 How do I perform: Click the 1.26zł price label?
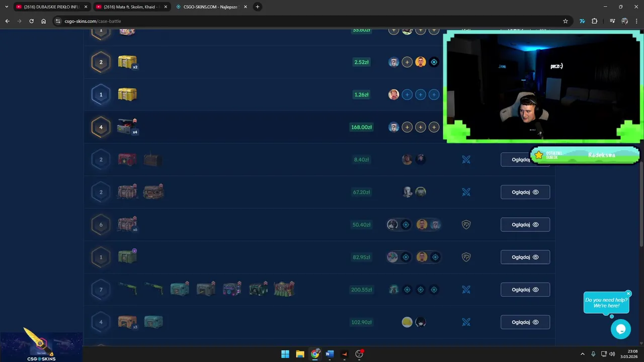(361, 95)
